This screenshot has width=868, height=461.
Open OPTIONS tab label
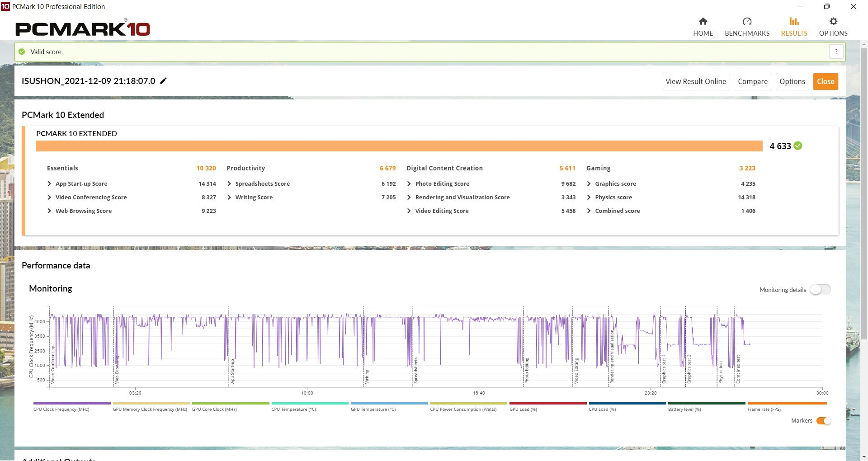[x=833, y=33]
